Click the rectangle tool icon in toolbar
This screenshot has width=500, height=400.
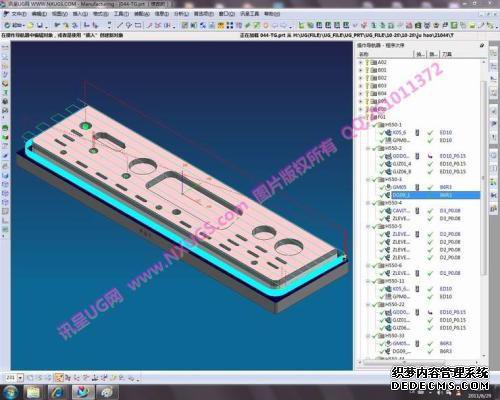(138, 25)
